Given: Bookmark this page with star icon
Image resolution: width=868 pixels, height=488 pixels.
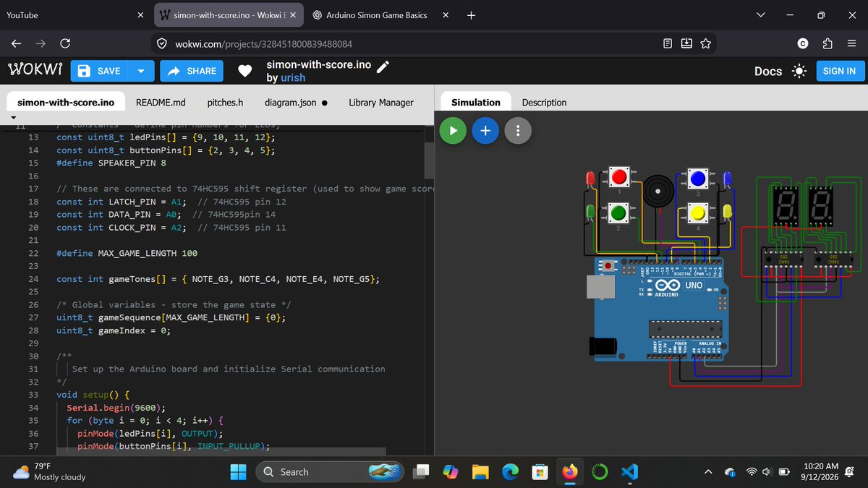Looking at the screenshot, I should (x=705, y=44).
